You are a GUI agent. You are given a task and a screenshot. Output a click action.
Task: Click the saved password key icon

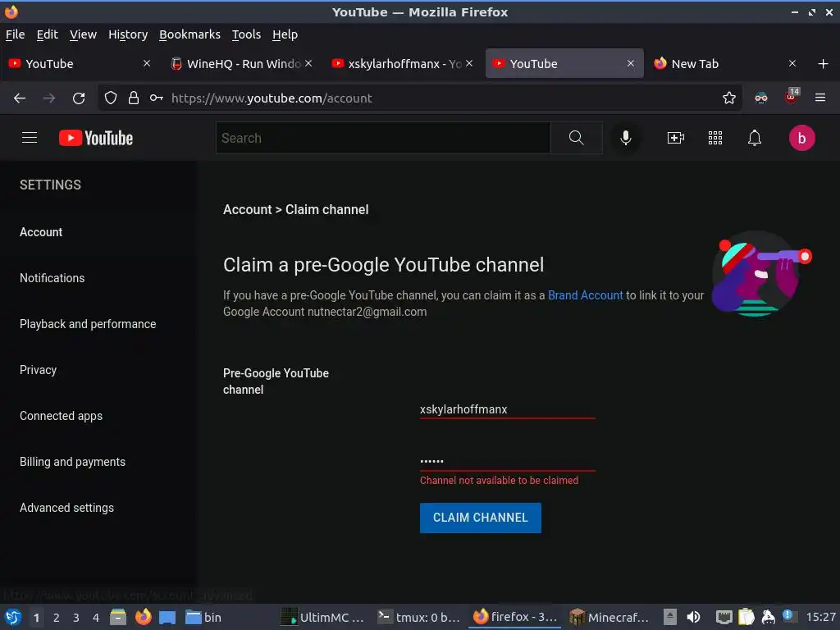coord(157,98)
